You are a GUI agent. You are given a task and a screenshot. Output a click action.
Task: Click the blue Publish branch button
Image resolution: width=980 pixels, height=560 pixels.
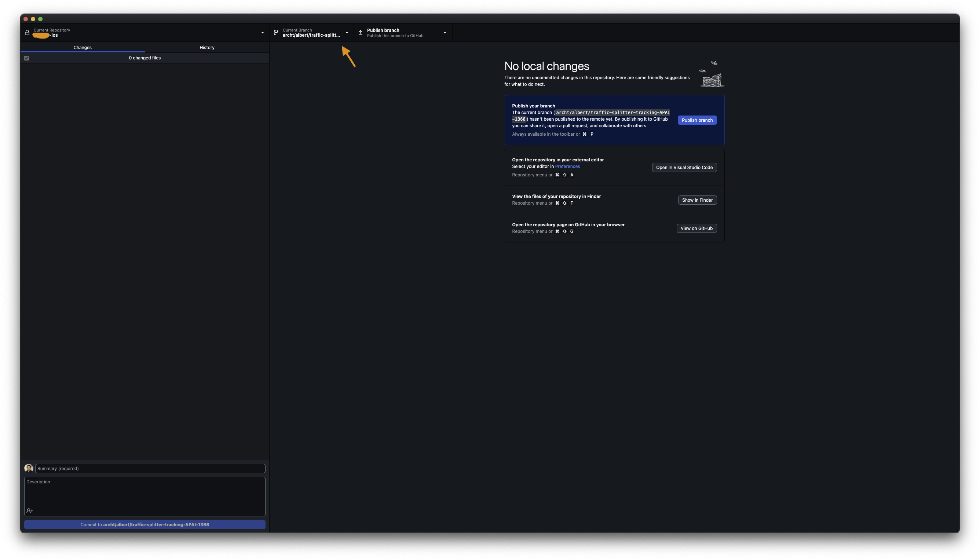(x=697, y=120)
